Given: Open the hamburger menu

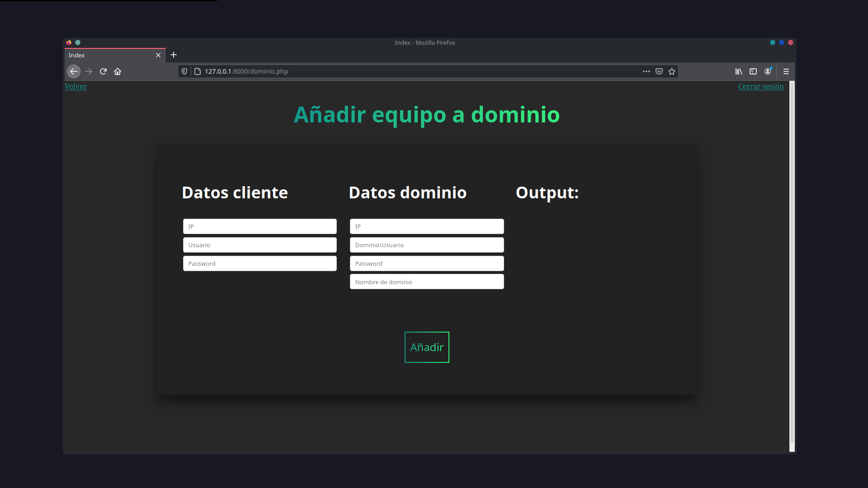Looking at the screenshot, I should point(786,71).
